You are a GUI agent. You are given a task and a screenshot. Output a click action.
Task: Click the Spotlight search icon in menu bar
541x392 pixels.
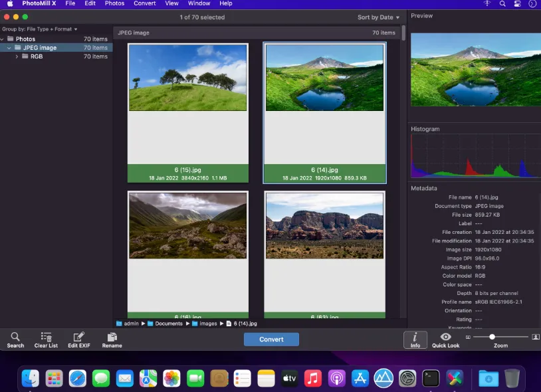pyautogui.click(x=502, y=3)
